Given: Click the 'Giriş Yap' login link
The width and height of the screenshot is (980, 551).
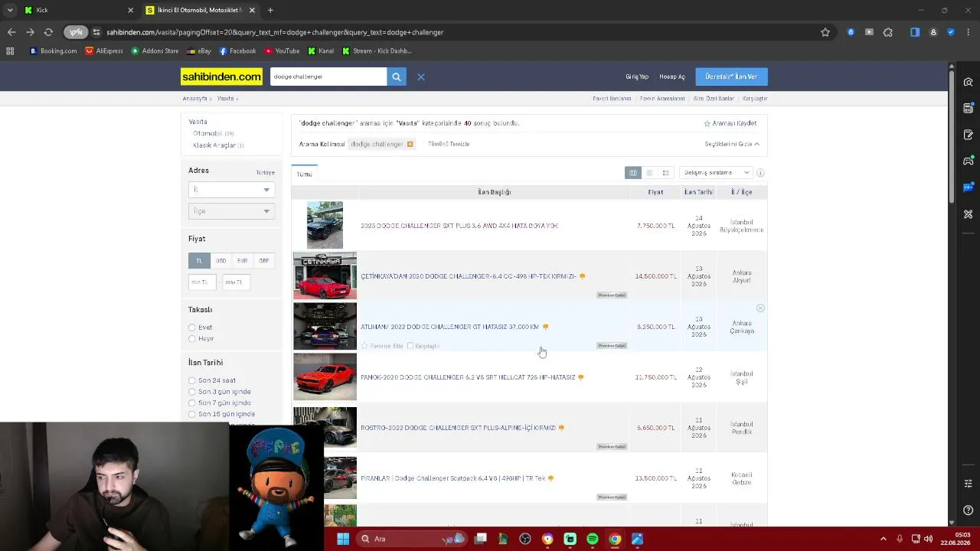Looking at the screenshot, I should [637, 77].
